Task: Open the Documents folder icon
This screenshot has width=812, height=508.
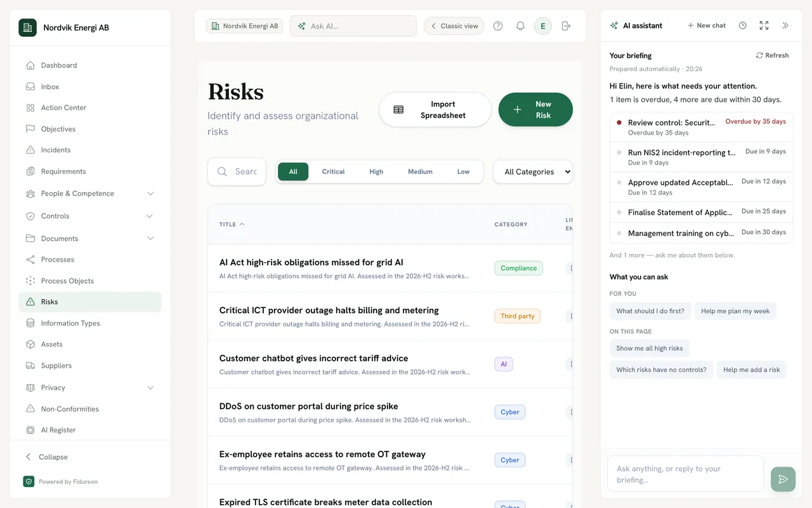Action: tap(30, 239)
